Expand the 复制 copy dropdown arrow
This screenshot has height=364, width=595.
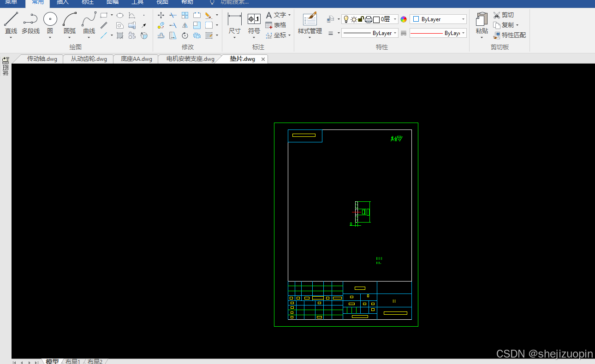point(517,25)
